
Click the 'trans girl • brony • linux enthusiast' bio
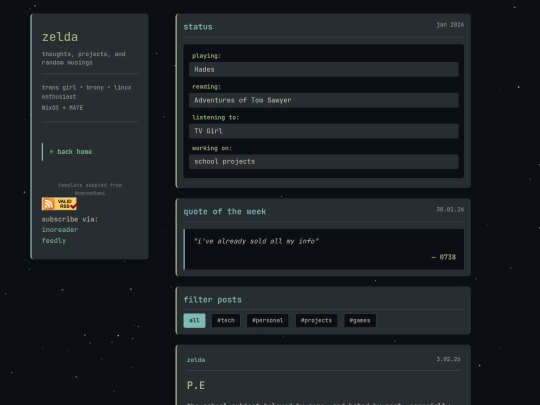pyautogui.click(x=86, y=92)
